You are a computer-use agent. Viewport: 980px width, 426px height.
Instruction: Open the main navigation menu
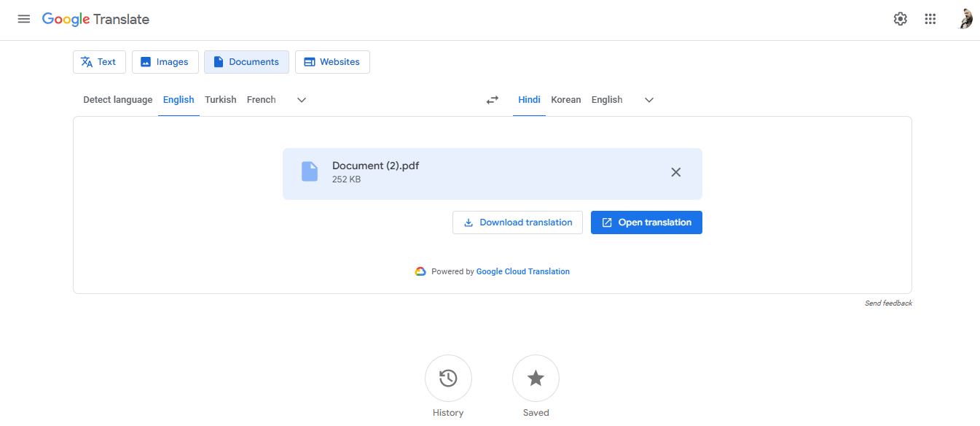point(23,19)
